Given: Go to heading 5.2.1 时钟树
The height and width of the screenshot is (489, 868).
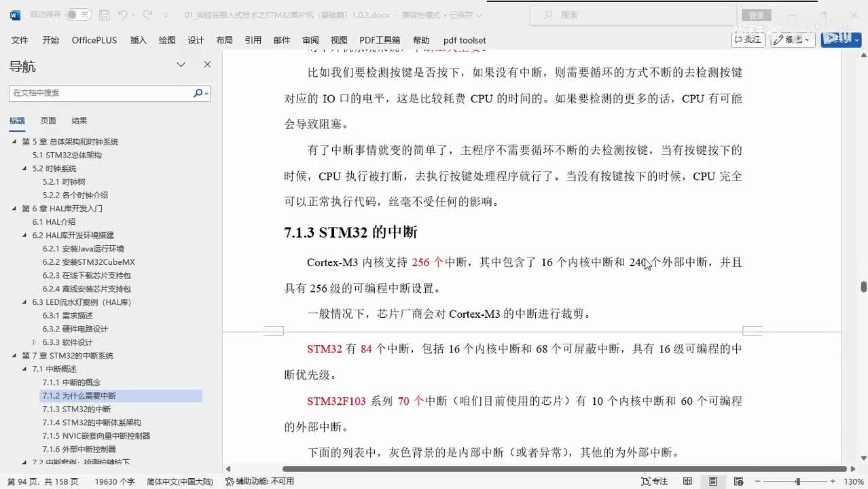Looking at the screenshot, I should pyautogui.click(x=64, y=182).
